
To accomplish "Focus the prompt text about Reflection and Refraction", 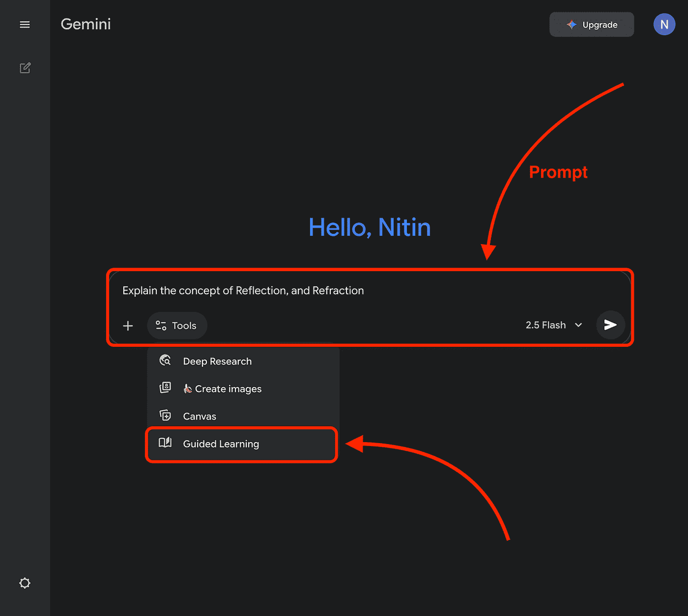I will pyautogui.click(x=243, y=291).
